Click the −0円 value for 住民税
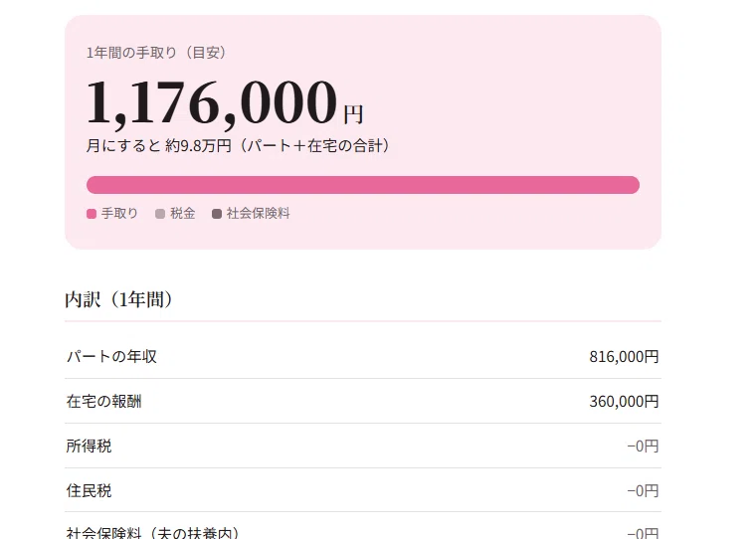756x539 pixels. 643,491
